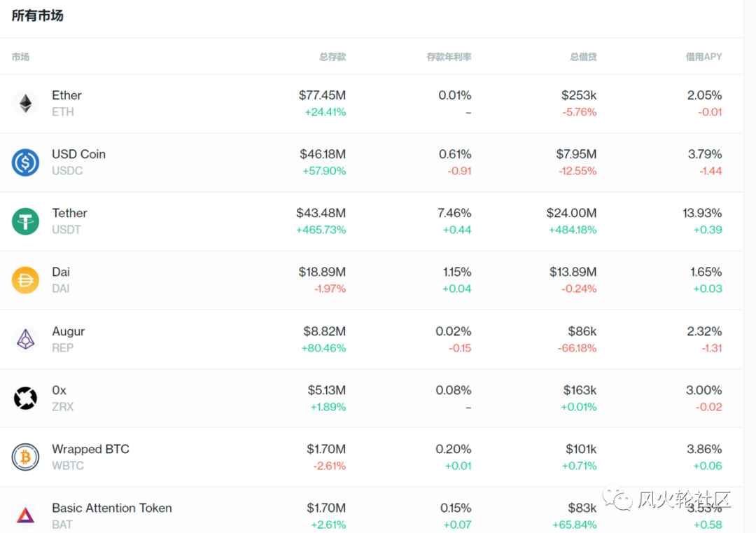The width and height of the screenshot is (756, 533).
Task: Click the Tether green T icon
Action: point(26,221)
